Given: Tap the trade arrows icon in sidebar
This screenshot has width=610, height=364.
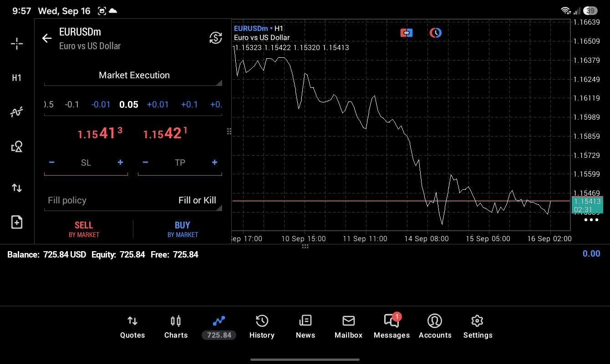Looking at the screenshot, I should 17,188.
